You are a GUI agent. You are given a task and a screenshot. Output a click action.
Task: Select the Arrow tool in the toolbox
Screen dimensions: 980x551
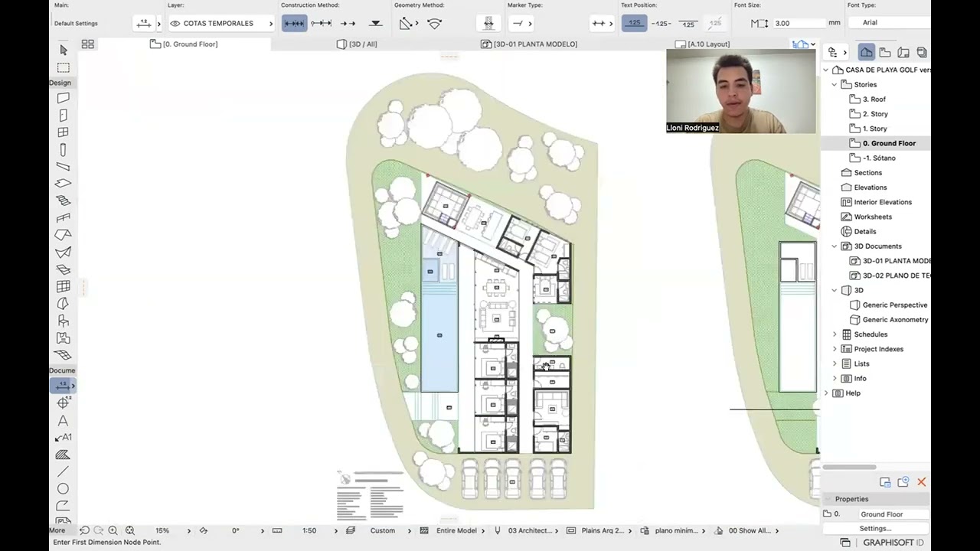point(64,50)
